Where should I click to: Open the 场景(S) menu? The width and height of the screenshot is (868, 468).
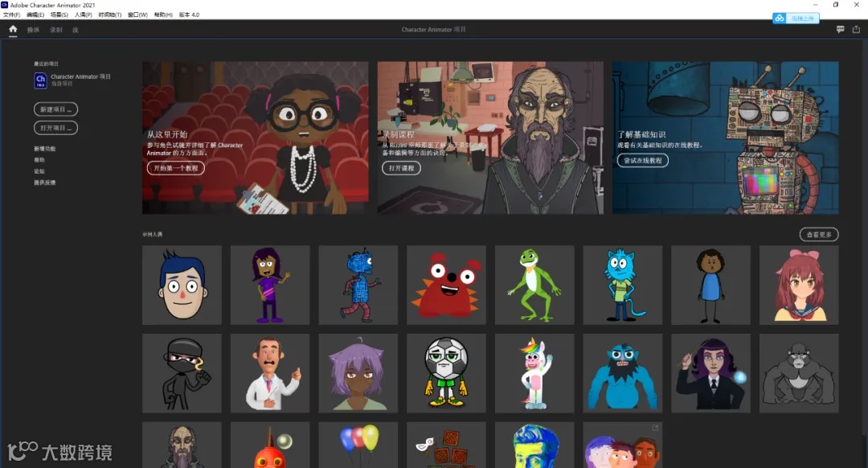tap(59, 15)
